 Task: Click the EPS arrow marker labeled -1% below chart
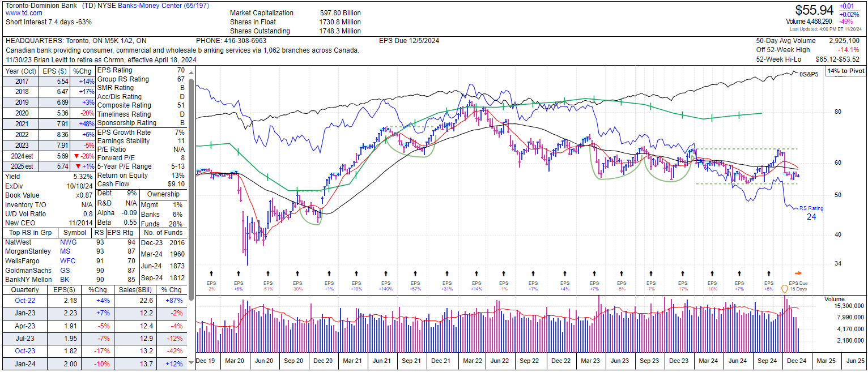(504, 273)
